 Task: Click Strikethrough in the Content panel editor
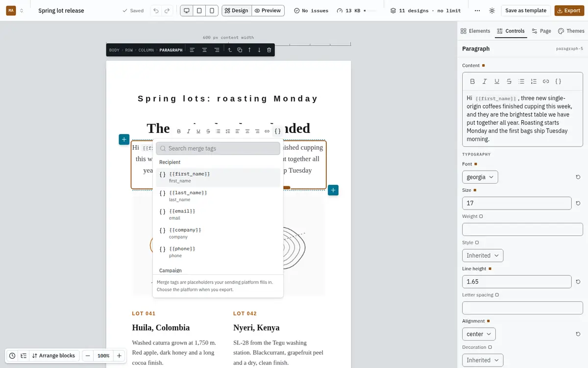click(509, 81)
